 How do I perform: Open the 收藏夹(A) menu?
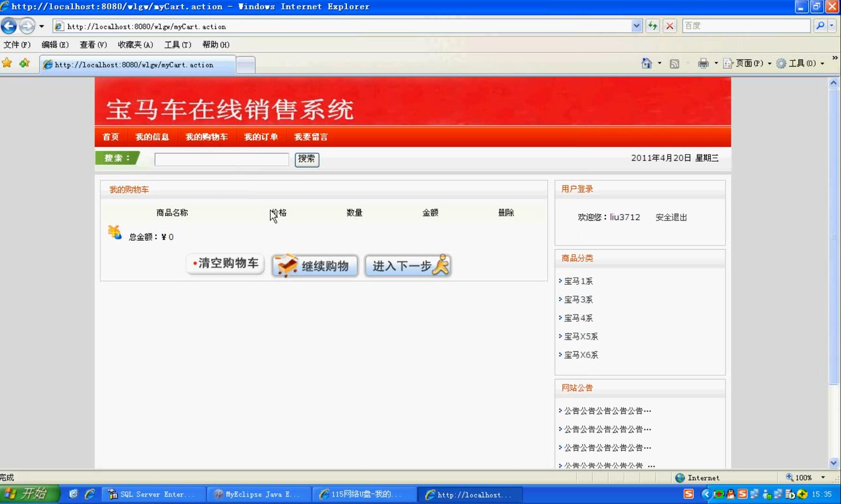click(135, 44)
